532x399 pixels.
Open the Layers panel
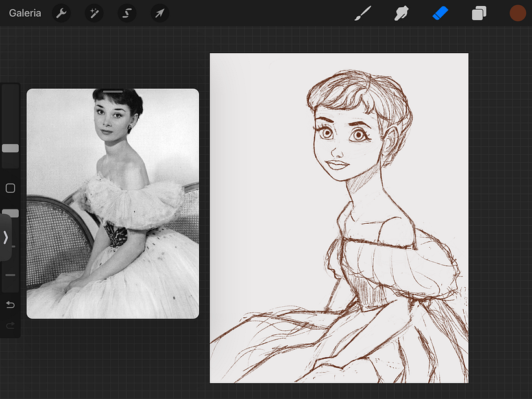point(479,13)
